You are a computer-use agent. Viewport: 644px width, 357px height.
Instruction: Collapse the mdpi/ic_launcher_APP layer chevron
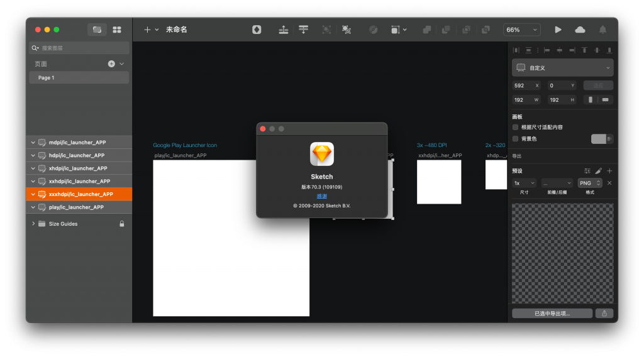[x=33, y=143]
